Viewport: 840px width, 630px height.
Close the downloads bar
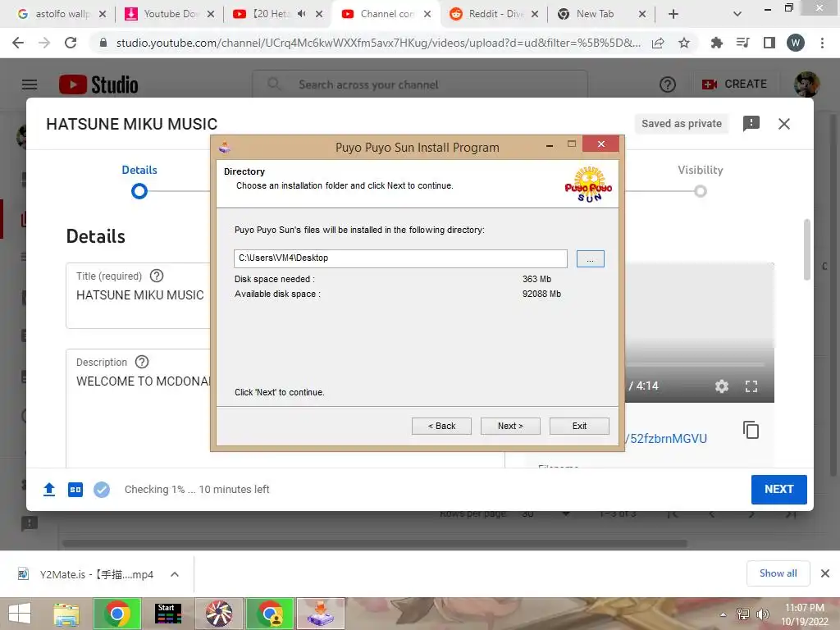click(x=825, y=573)
